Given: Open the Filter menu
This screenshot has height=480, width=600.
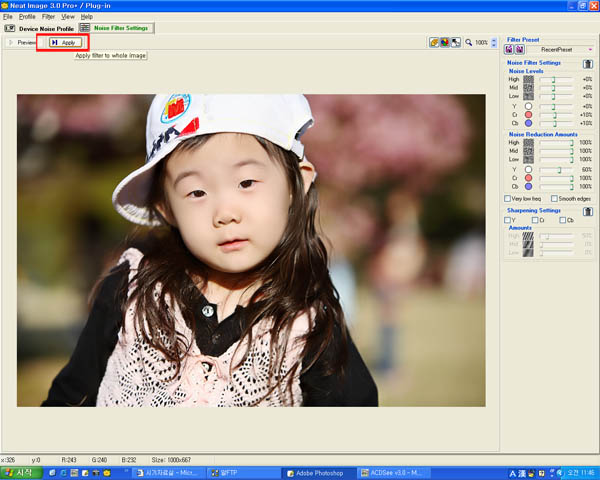Looking at the screenshot, I should coord(48,17).
